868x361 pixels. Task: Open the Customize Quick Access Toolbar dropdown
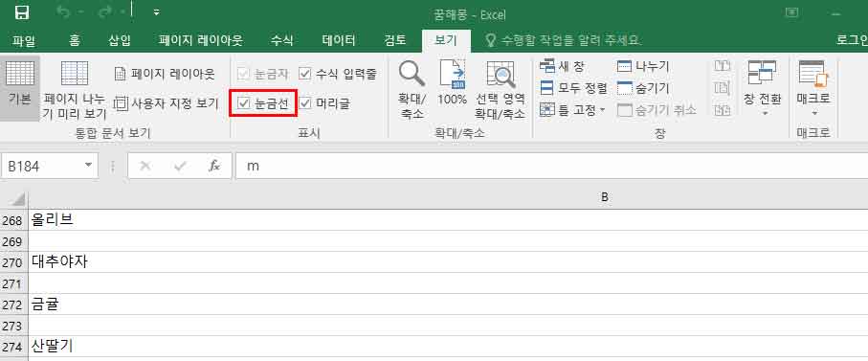(x=157, y=12)
